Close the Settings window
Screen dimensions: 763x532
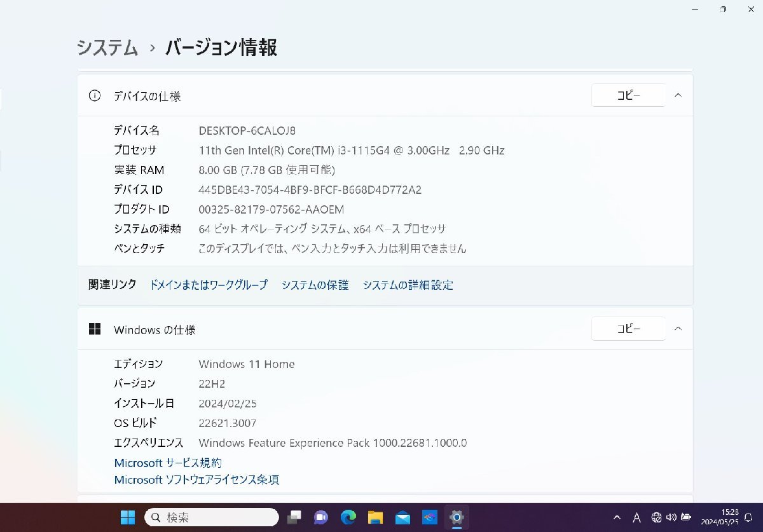751,9
